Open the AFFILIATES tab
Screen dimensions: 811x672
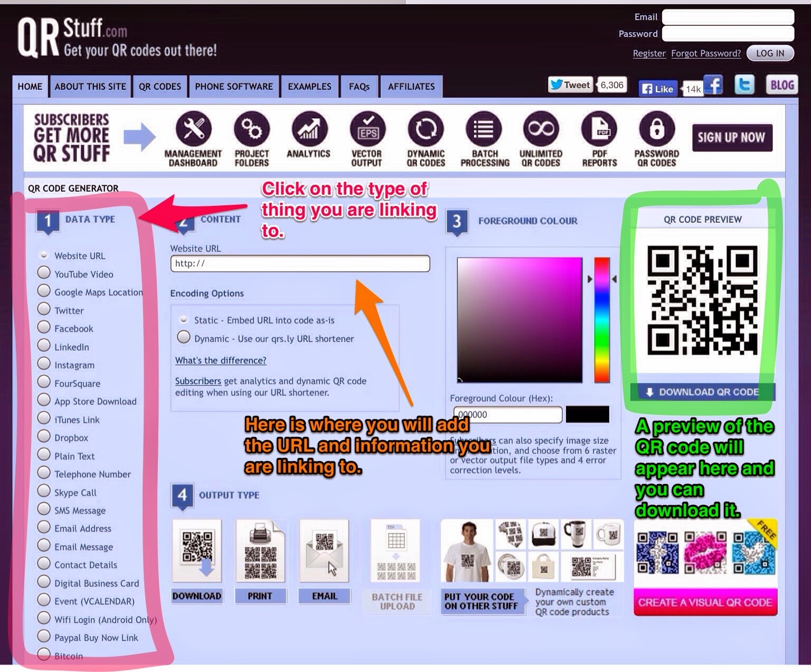[x=412, y=87]
